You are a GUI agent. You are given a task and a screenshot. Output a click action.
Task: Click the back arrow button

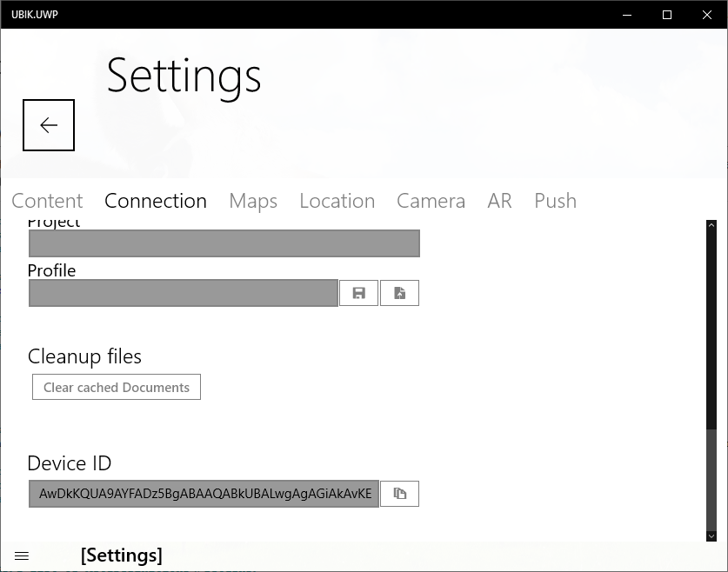tap(49, 125)
